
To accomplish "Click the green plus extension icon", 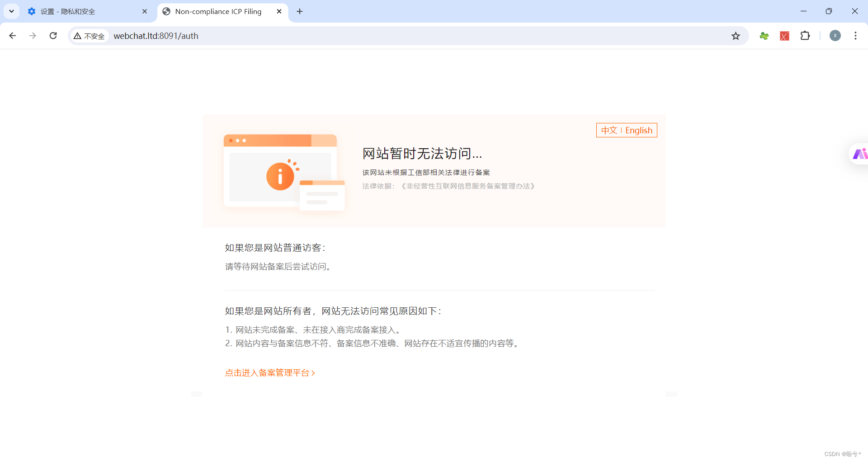I will click(764, 36).
